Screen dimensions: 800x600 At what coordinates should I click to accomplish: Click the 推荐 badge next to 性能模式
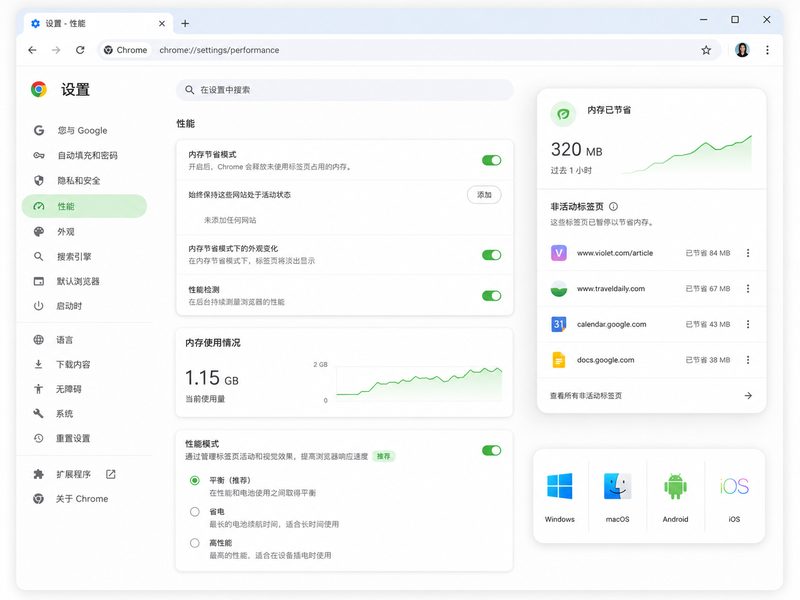click(384, 456)
